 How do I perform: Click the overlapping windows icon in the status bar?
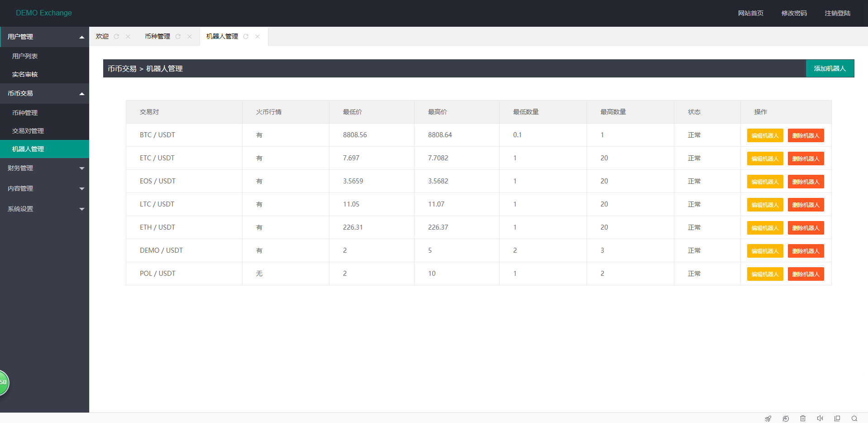click(837, 418)
